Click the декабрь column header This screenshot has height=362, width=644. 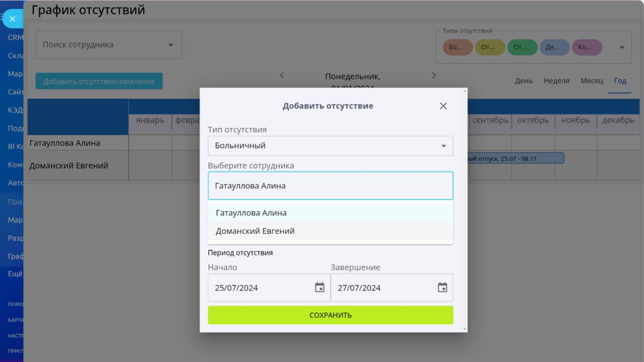[x=618, y=121]
